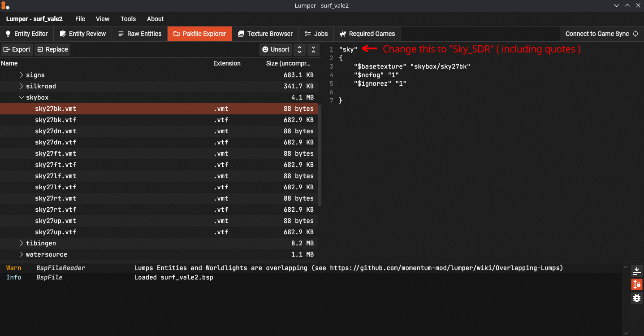This screenshot has height=336, width=644.
Task: Switch to the Texture Browser tab
Action: pyautogui.click(x=265, y=34)
